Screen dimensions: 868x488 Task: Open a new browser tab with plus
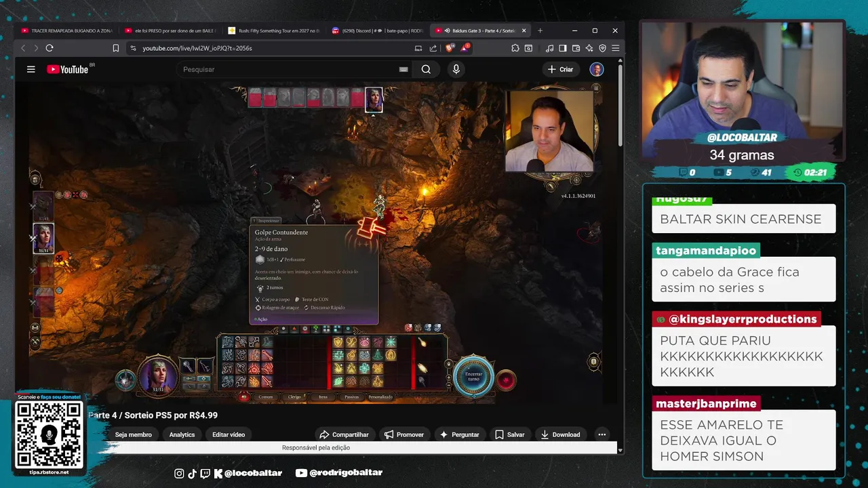(540, 30)
